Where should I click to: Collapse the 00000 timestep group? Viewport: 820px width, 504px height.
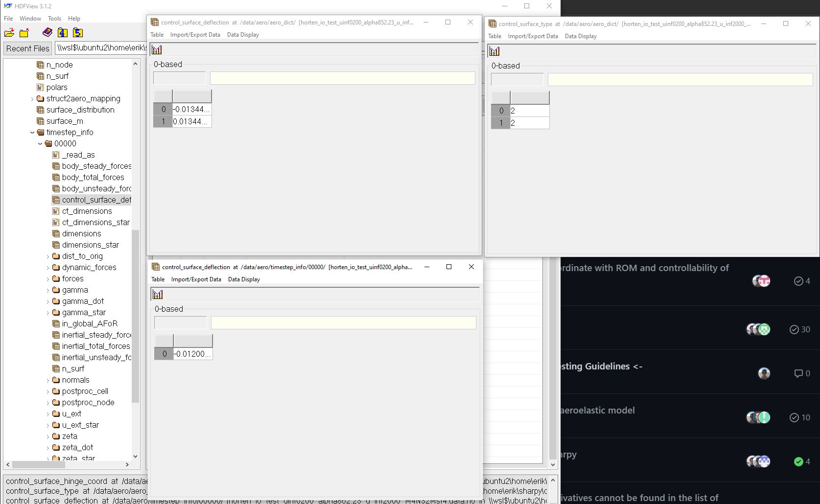41,143
